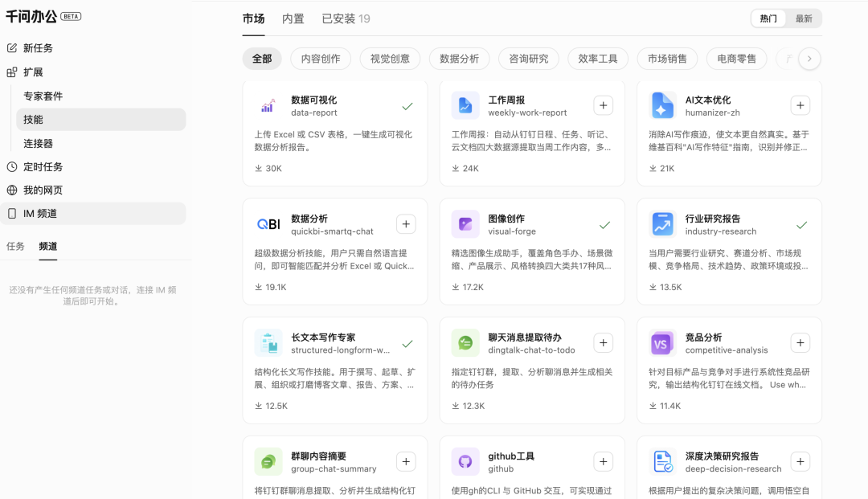Select the 市场 tab

coord(253,18)
